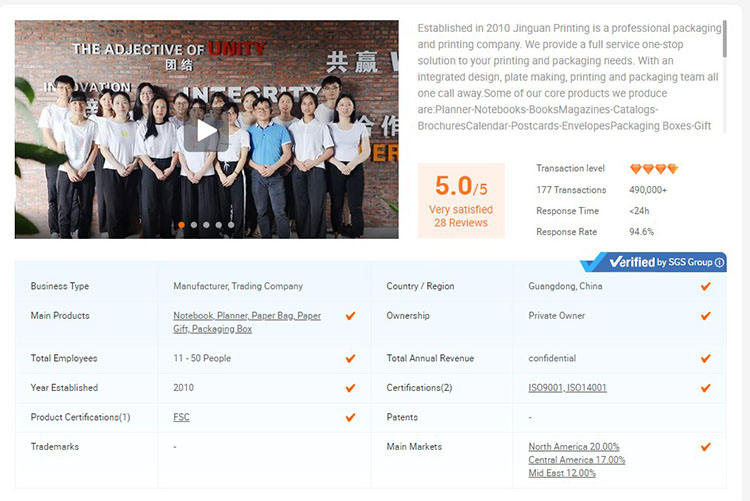
Task: Click the '<24h' response time value
Action: (639, 211)
